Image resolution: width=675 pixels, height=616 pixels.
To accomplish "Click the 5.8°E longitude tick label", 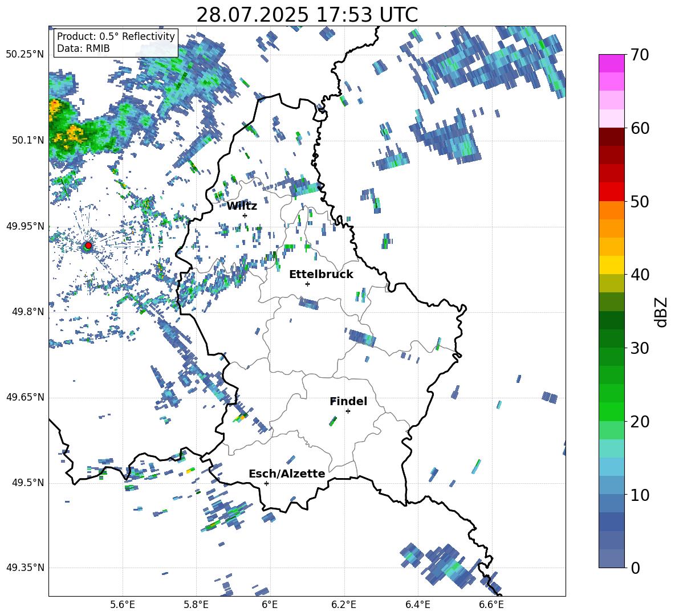I will [x=196, y=605].
